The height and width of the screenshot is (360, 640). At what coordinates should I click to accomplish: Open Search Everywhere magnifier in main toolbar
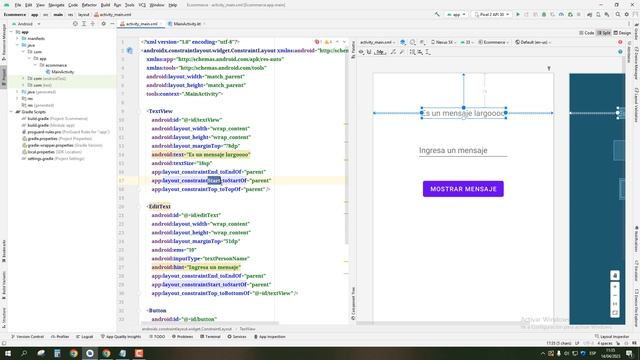[618, 14]
